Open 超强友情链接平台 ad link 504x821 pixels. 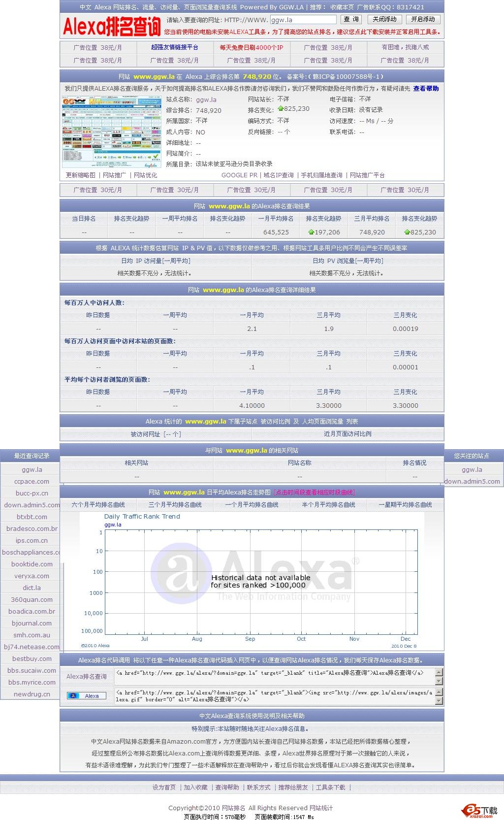click(175, 48)
